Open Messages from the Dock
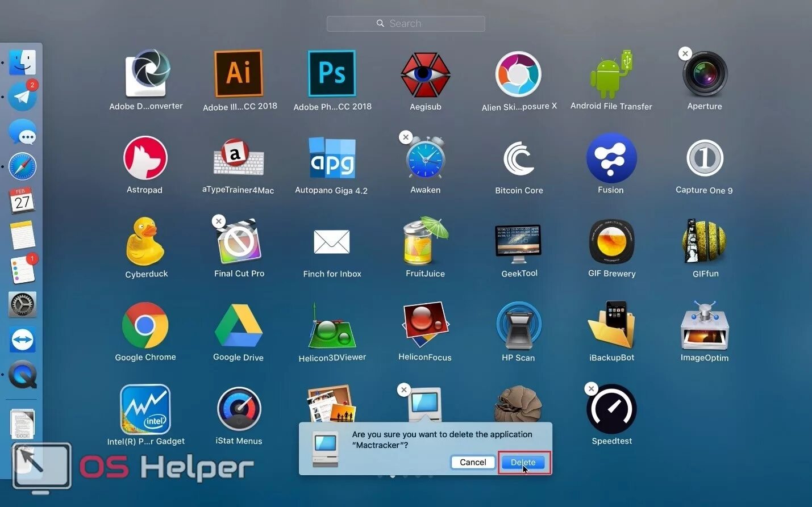This screenshot has width=812, height=507. click(x=23, y=132)
